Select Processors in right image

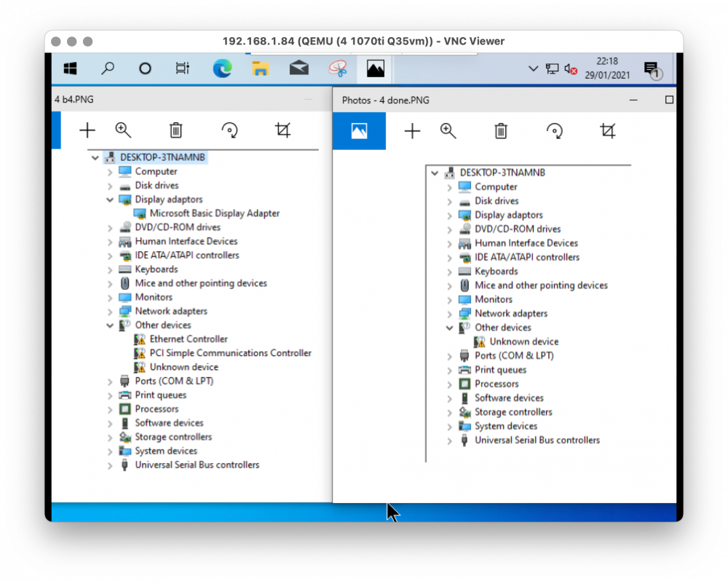[496, 384]
